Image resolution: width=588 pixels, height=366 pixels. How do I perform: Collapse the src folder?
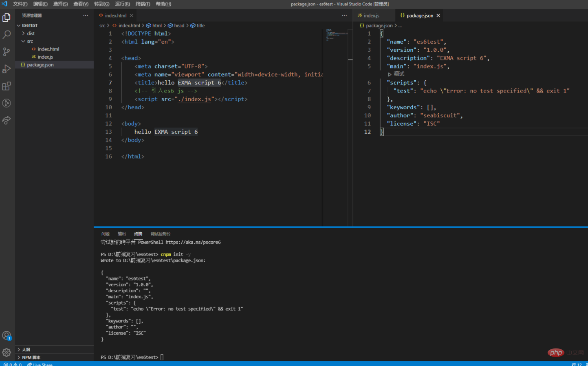pyautogui.click(x=30, y=41)
